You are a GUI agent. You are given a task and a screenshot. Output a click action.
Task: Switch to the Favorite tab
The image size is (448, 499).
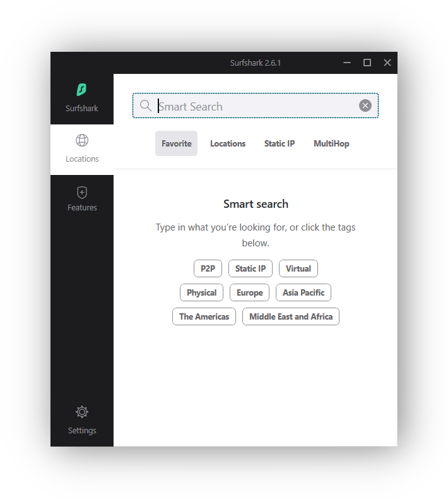click(176, 143)
